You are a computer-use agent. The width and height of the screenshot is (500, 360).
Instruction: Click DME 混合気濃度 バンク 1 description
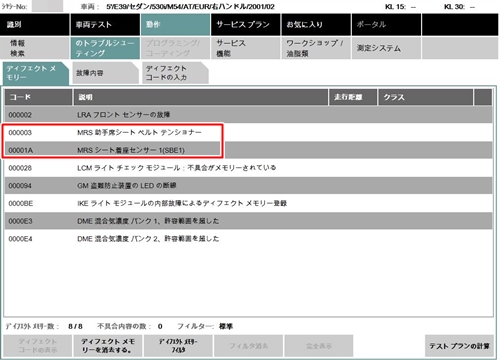[148, 221]
